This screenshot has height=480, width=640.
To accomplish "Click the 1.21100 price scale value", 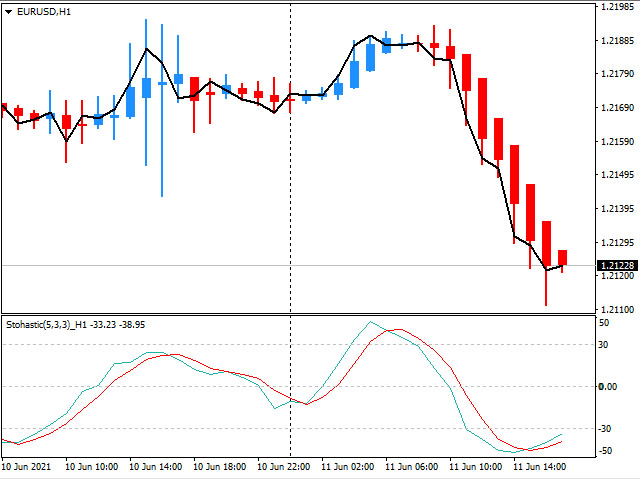I will coord(618,310).
